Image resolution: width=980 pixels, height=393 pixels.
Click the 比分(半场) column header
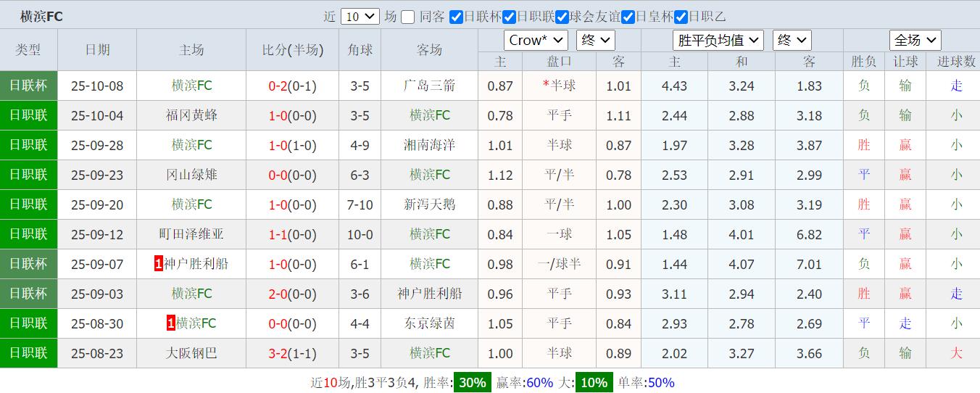pyautogui.click(x=292, y=50)
